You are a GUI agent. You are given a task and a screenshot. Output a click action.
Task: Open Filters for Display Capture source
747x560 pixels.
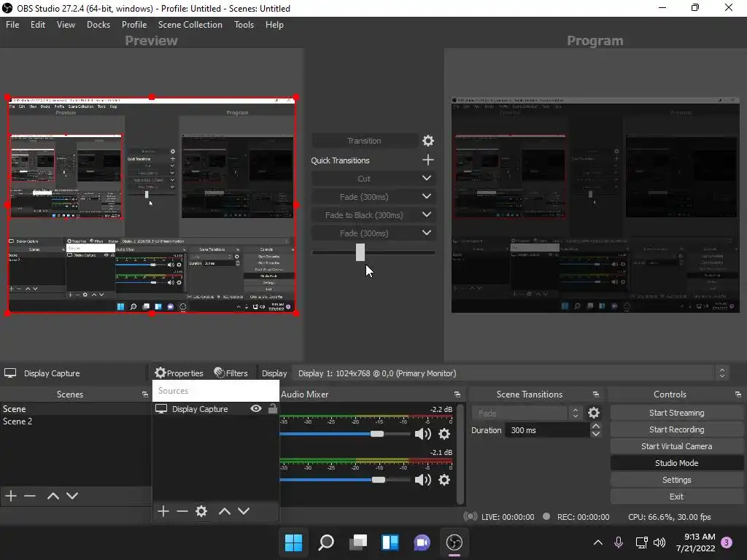click(x=231, y=373)
